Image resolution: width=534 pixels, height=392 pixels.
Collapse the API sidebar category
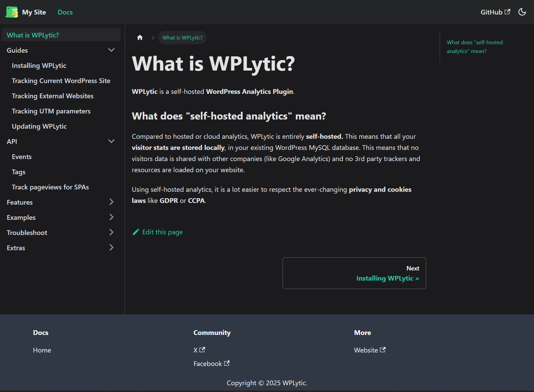[x=111, y=141]
